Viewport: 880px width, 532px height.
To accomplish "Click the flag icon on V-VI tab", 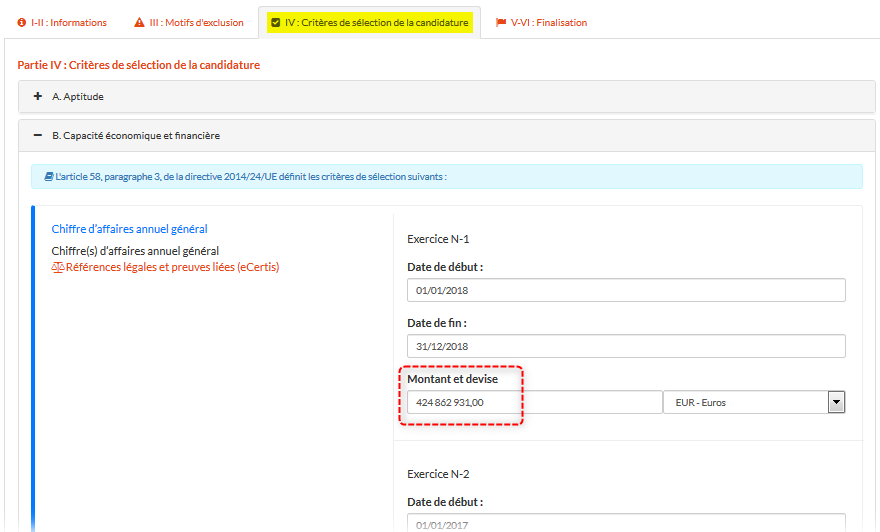I will point(501,23).
